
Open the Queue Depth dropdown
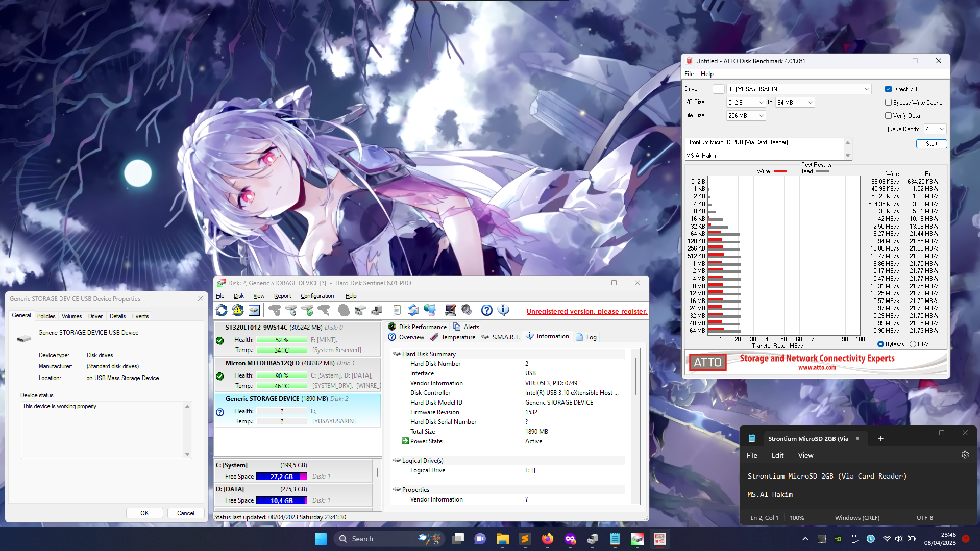(x=935, y=129)
